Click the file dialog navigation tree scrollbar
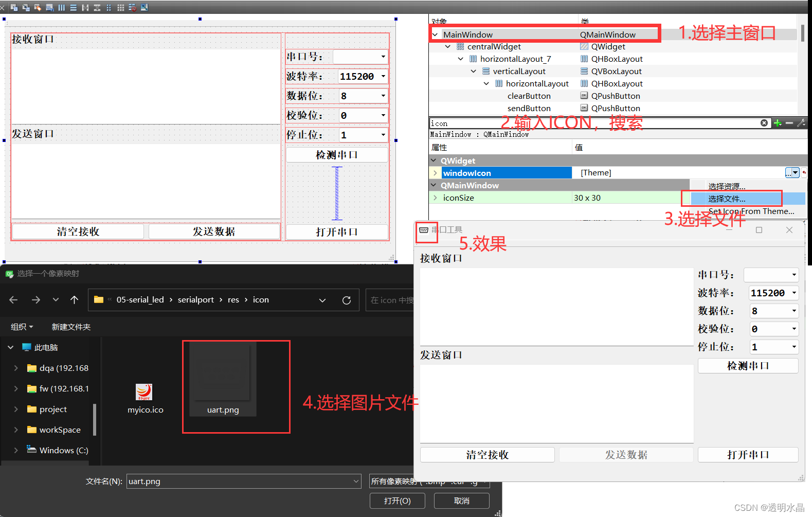 tap(95, 419)
